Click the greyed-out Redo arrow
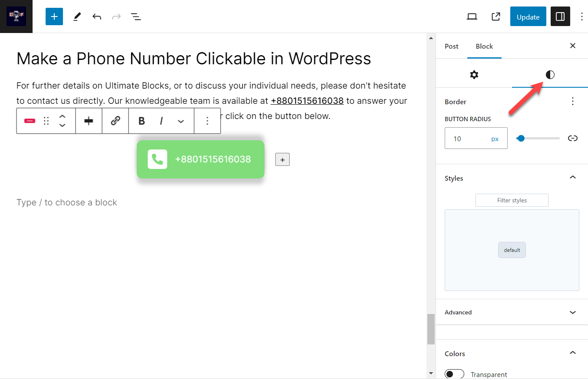Screen dimensions: 588x380 [116, 17]
